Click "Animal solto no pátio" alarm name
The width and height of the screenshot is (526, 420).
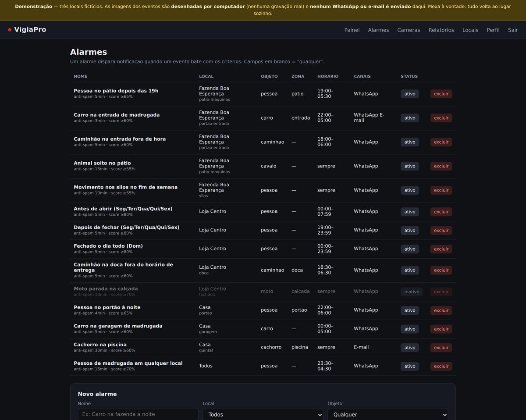pyautogui.click(x=102, y=163)
